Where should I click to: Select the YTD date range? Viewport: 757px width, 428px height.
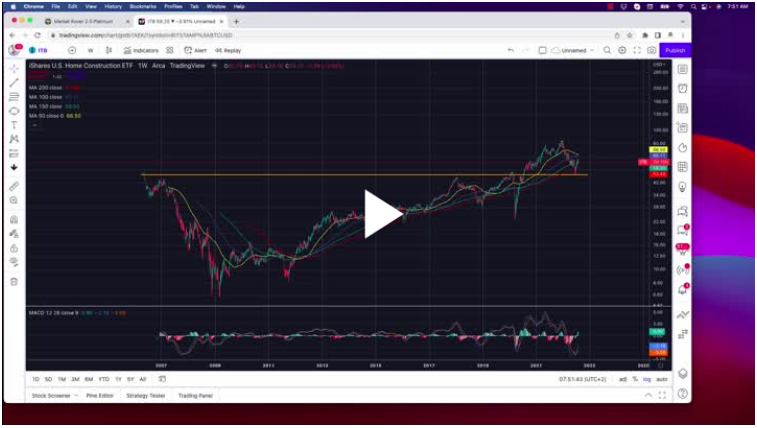104,379
